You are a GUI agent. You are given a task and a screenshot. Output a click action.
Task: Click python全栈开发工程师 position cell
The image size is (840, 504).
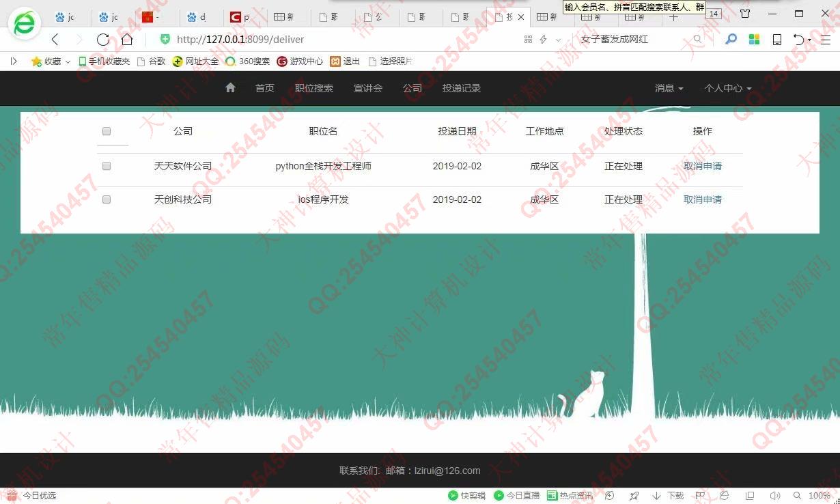[324, 166]
